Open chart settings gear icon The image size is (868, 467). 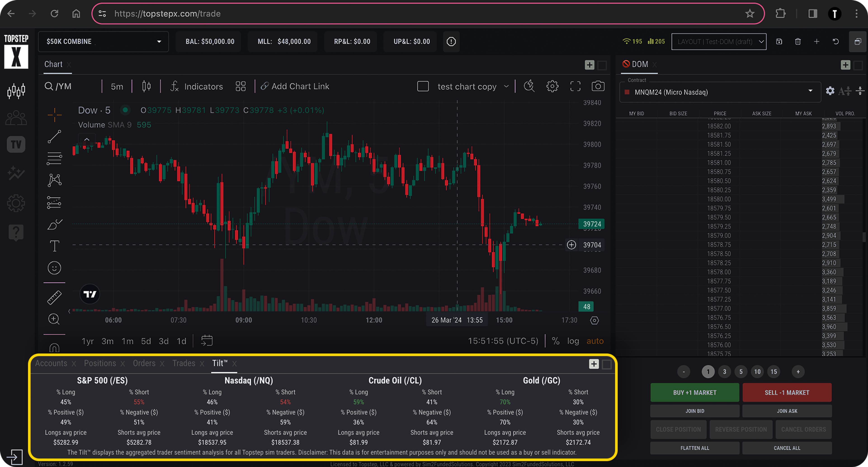coord(552,86)
